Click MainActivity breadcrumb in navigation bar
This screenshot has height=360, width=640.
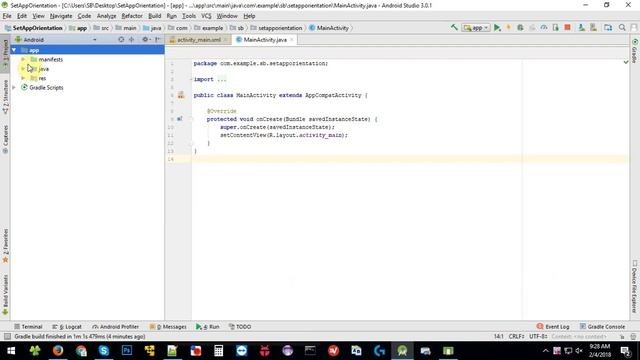pyautogui.click(x=329, y=28)
